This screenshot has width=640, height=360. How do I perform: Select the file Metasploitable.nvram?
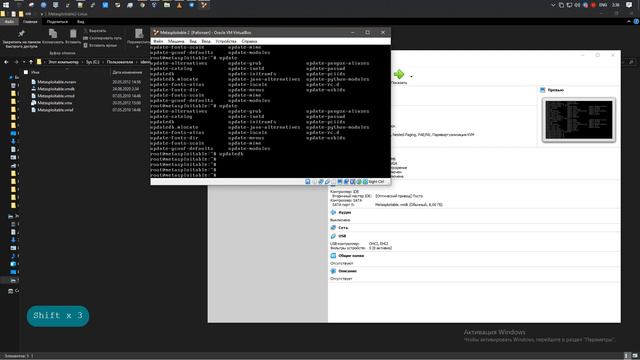pos(56,82)
